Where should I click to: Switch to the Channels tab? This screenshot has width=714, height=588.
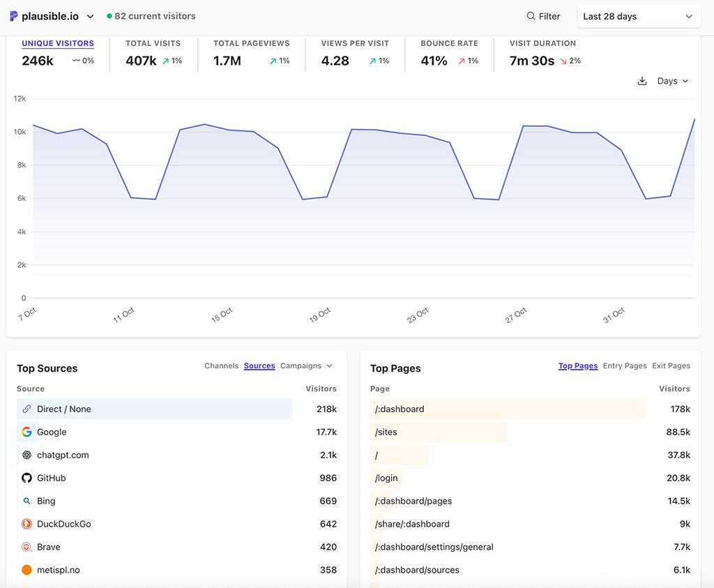click(x=221, y=365)
